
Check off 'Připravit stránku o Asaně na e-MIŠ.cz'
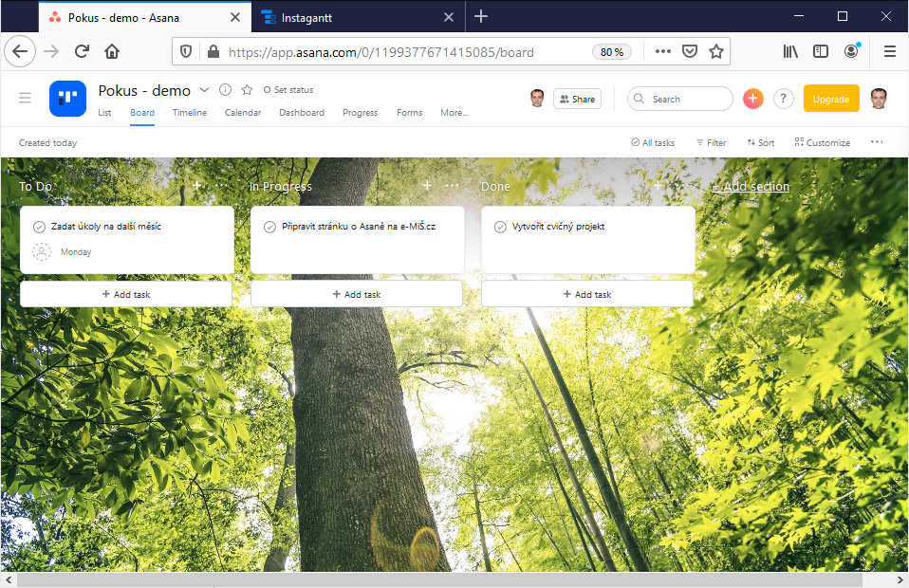coord(270,226)
